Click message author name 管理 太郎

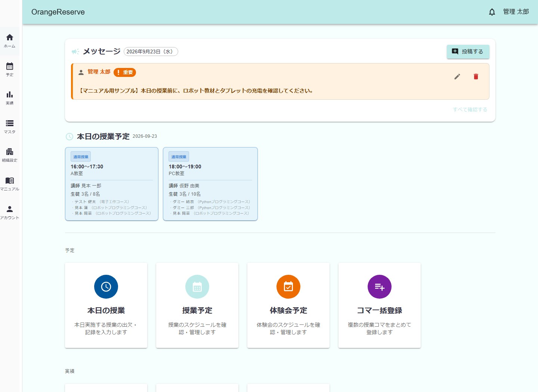point(99,72)
